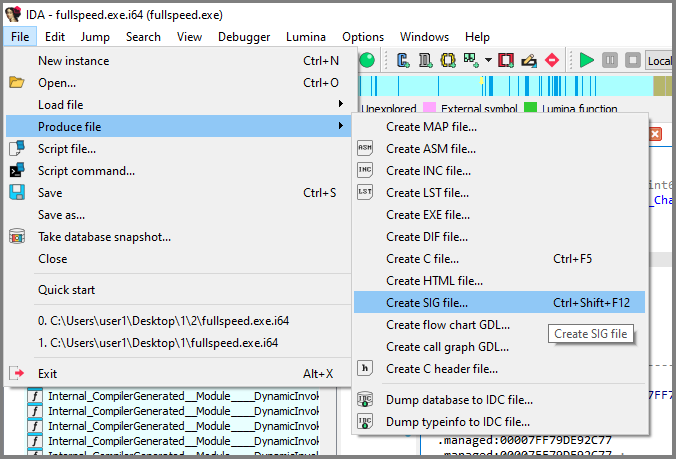676x459 pixels.
Task: Click the INC icon in Produce file submenu
Action: [365, 170]
